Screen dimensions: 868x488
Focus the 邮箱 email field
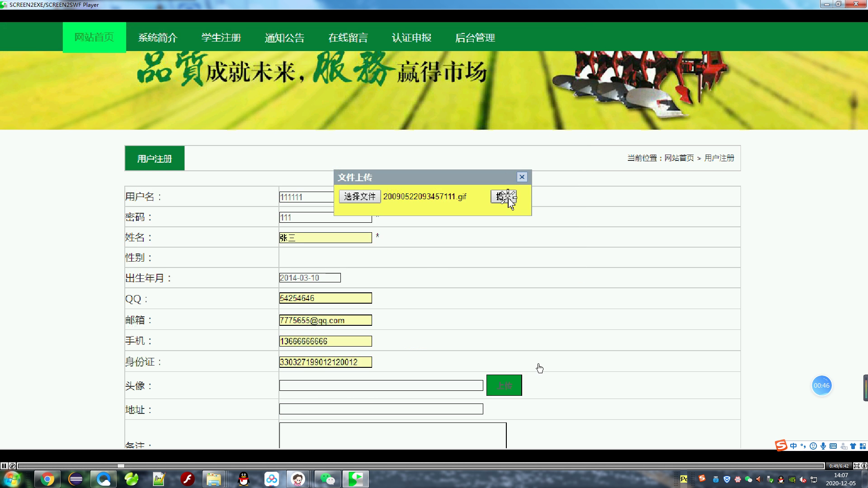pos(325,320)
